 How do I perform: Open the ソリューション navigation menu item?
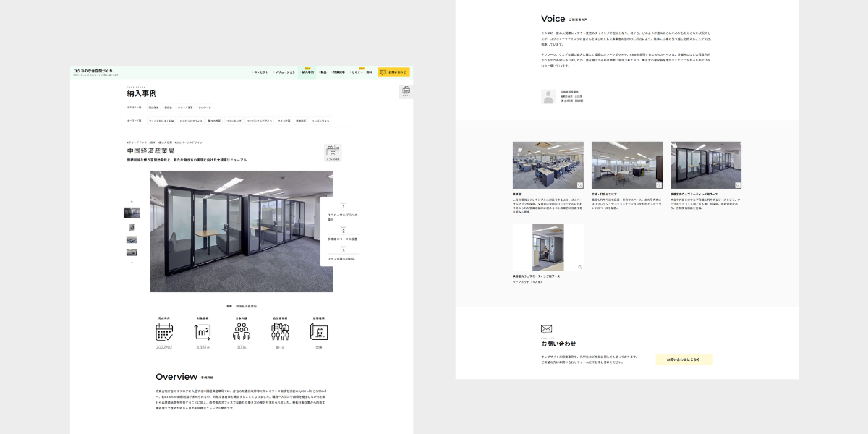pyautogui.click(x=285, y=72)
